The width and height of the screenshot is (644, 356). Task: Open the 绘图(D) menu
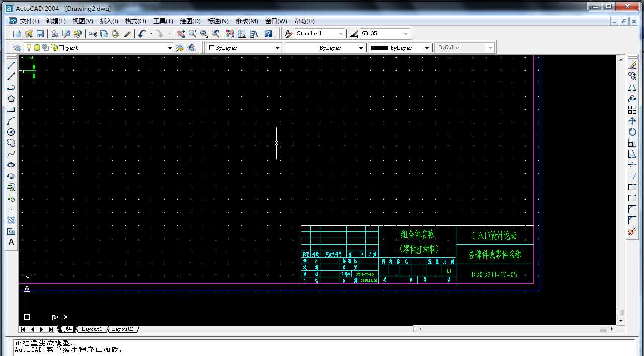pos(190,21)
